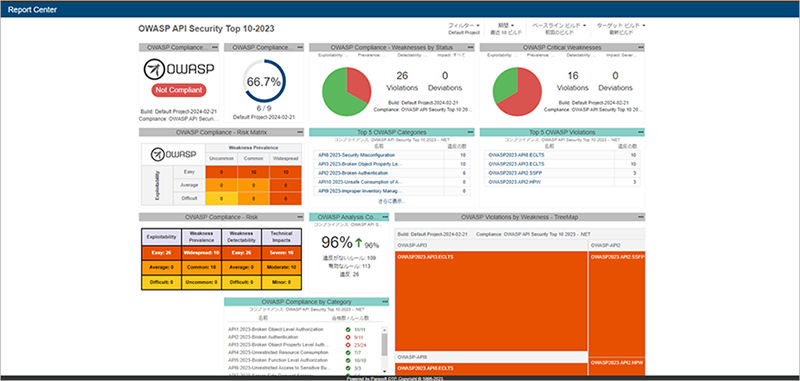Open menu on OWASP Compliance - Risk widget
800x381 pixels.
click(299, 217)
